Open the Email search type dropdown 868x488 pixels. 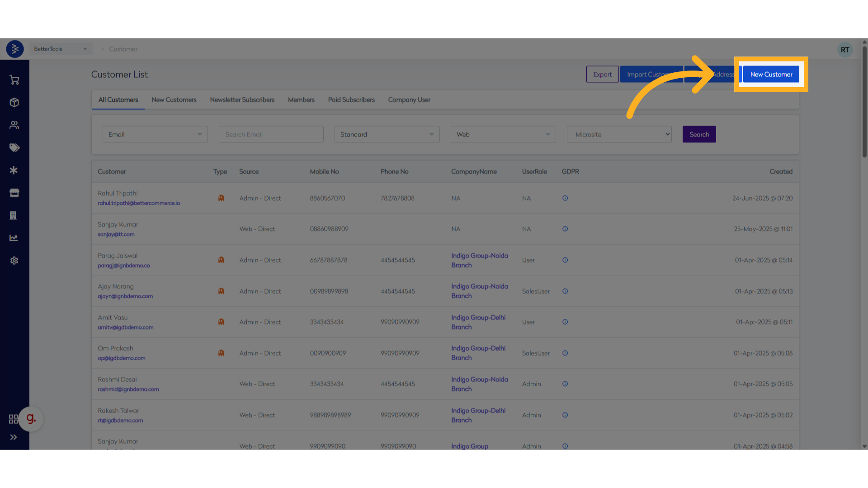[155, 134]
